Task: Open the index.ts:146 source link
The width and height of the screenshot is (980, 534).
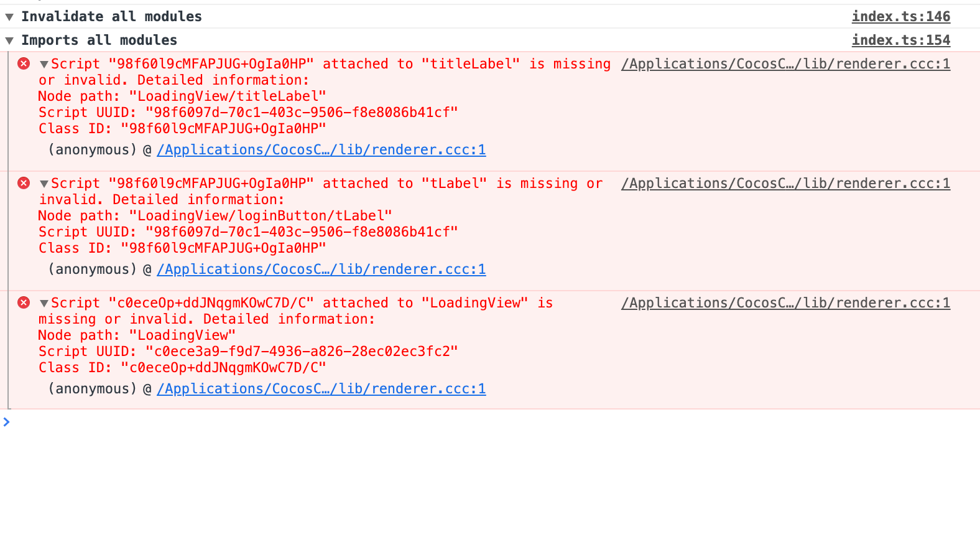Action: pyautogui.click(x=900, y=17)
